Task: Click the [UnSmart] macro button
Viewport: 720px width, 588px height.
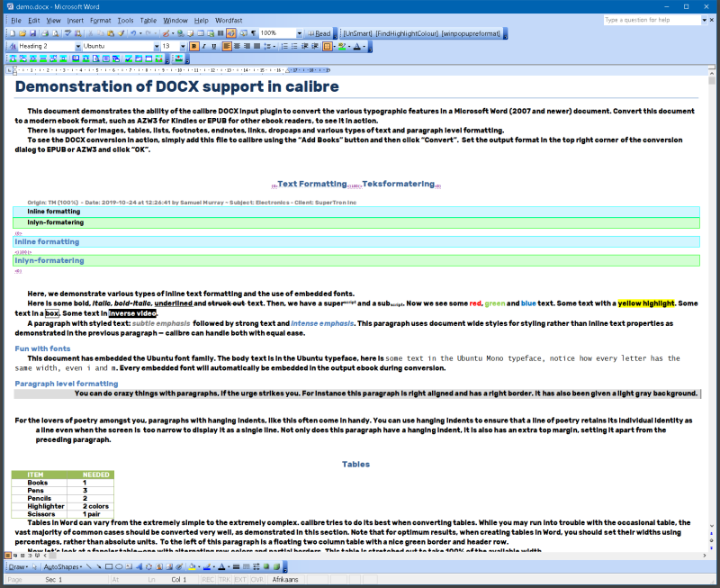Action: (357, 33)
